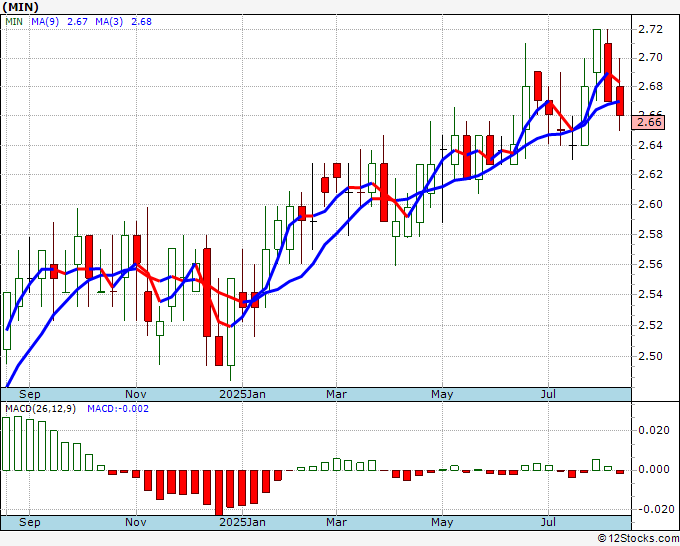
Task: Click the Mar label on price chart axis
Action: pos(337,394)
